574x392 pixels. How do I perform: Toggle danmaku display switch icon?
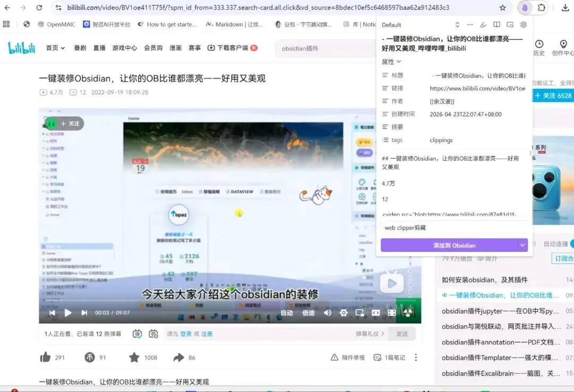[137, 334]
